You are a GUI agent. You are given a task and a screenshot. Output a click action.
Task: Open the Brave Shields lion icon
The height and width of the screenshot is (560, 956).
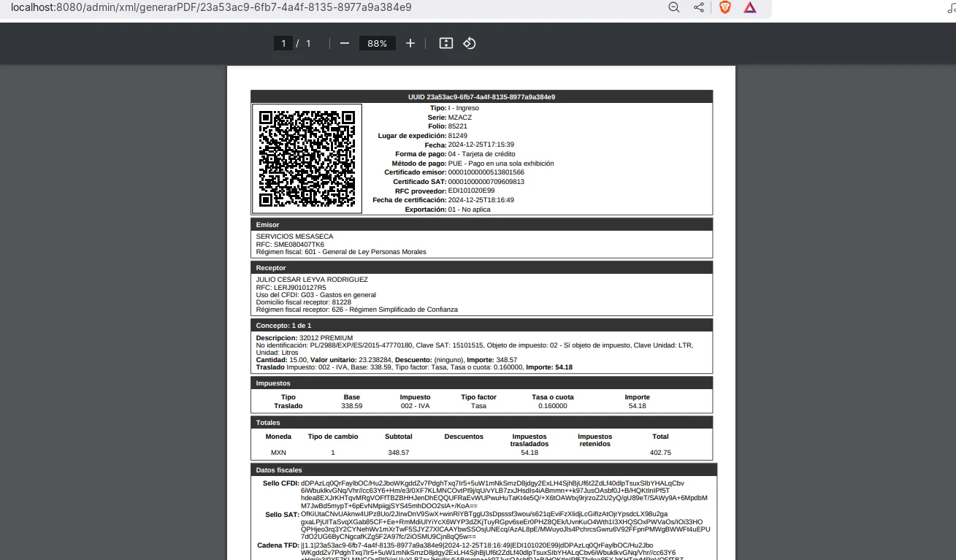[724, 7]
